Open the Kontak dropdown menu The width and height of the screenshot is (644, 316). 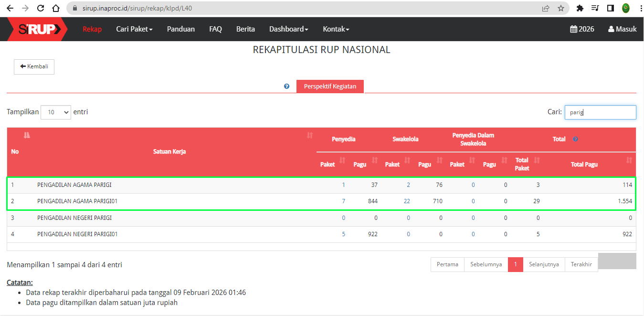336,29
